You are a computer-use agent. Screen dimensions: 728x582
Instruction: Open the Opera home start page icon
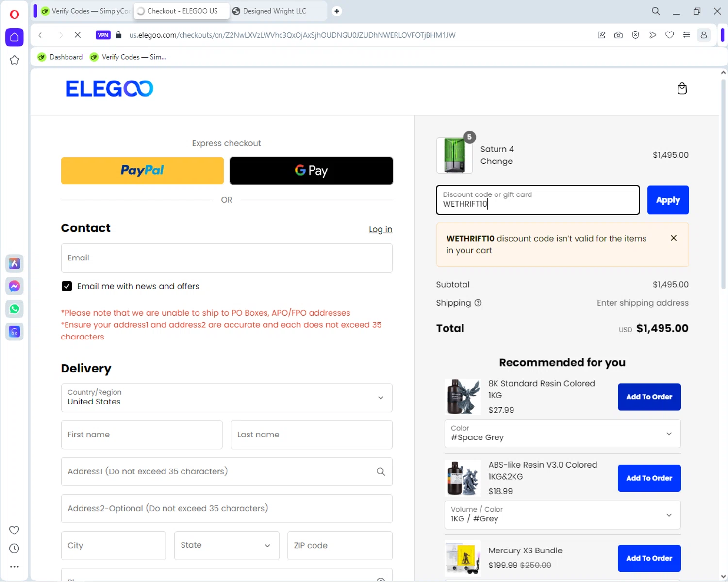click(14, 37)
